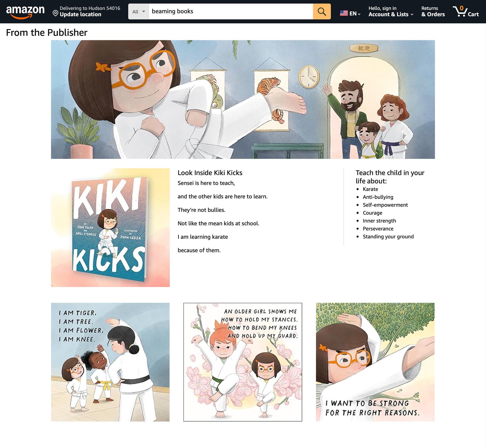Screen dimensions: 486x448
Task: Open the 'I am tiger' page preview
Action: [x=110, y=362]
